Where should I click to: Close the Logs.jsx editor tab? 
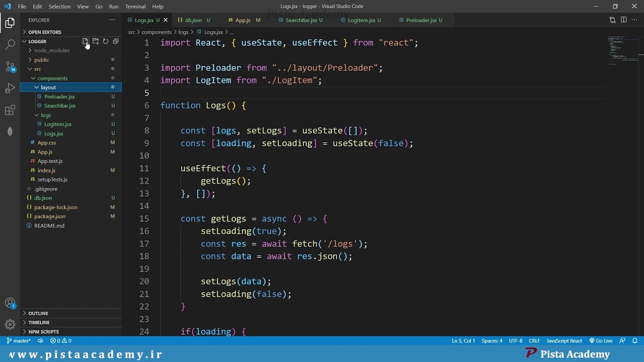166,20
